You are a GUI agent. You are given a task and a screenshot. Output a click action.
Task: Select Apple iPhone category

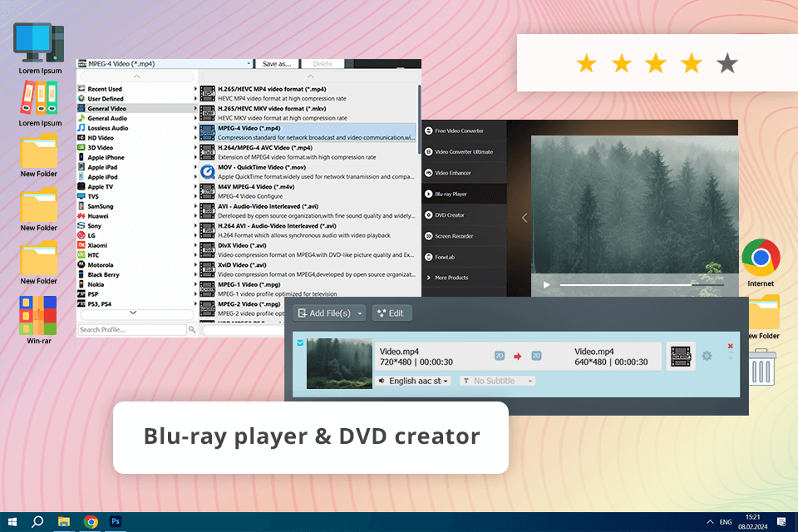(x=137, y=157)
